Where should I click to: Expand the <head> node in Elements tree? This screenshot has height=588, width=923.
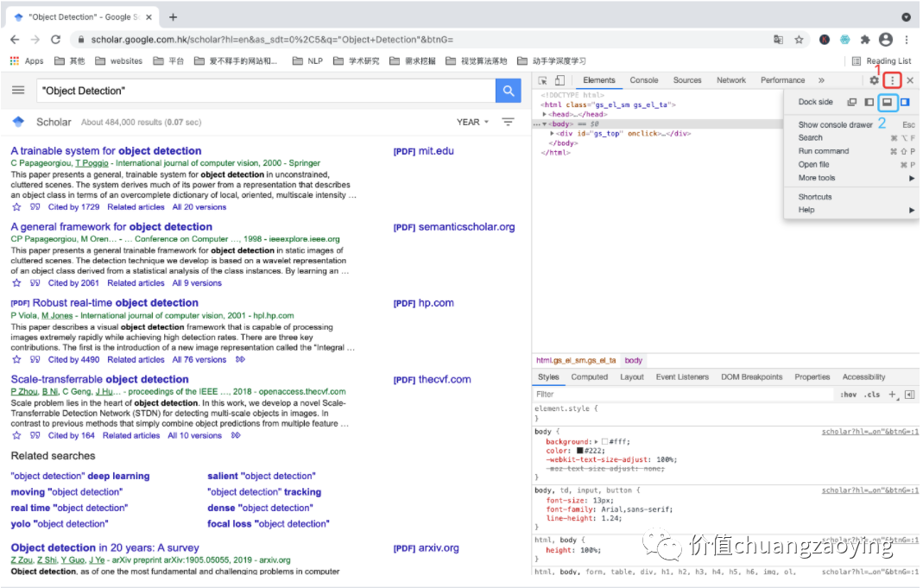pyautogui.click(x=545, y=114)
